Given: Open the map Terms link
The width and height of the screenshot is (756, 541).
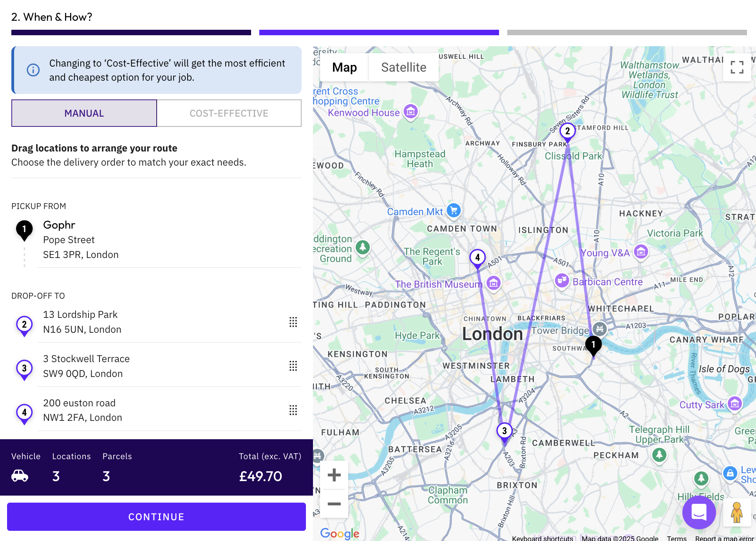Looking at the screenshot, I should [x=676, y=538].
